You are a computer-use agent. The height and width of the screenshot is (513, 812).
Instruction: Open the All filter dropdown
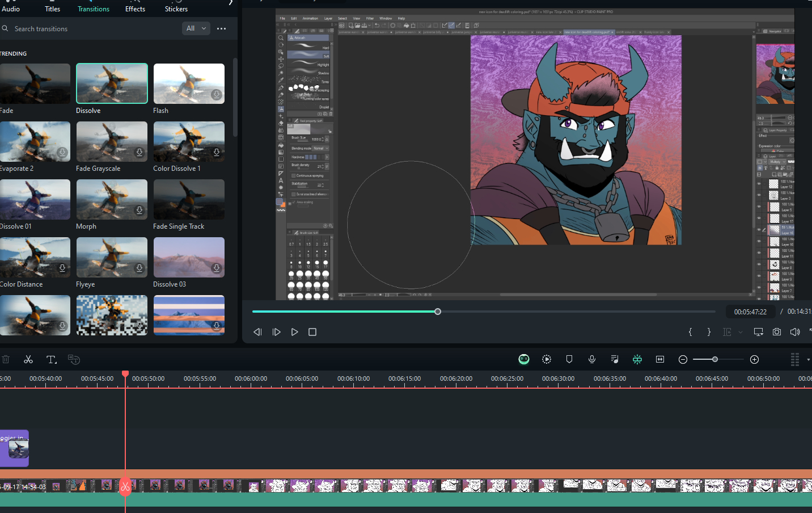(x=196, y=28)
